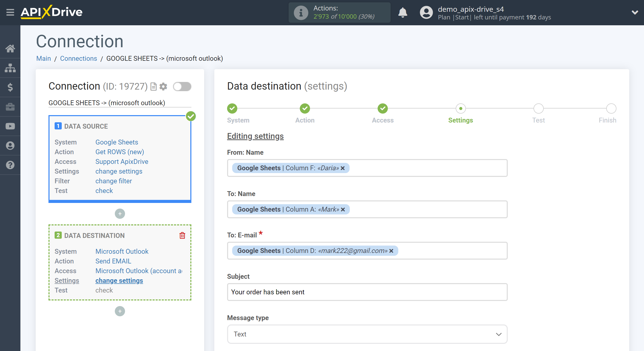The height and width of the screenshot is (351, 644).
Task: Click Support ApixDrive access link
Action: tap(122, 162)
